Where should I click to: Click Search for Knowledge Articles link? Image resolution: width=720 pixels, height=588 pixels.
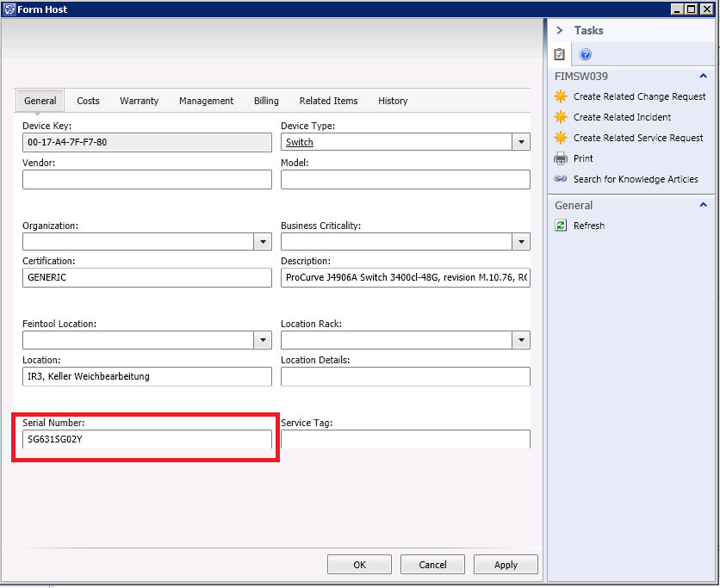pos(636,179)
